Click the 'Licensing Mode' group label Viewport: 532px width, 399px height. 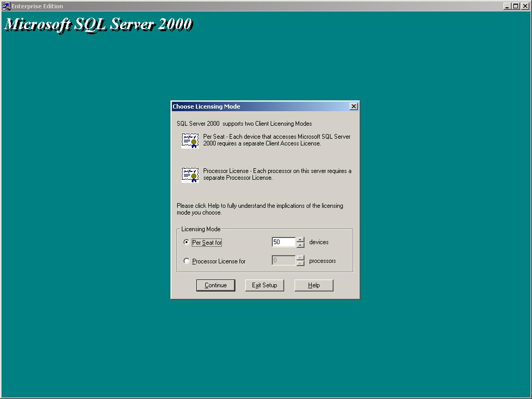[201, 229]
